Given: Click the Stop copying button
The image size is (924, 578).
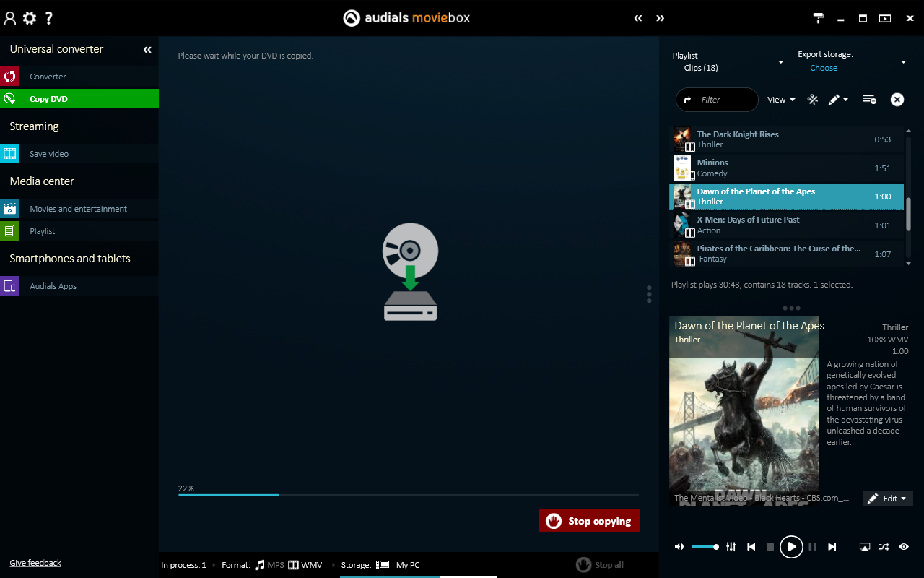Looking at the screenshot, I should click(x=588, y=521).
